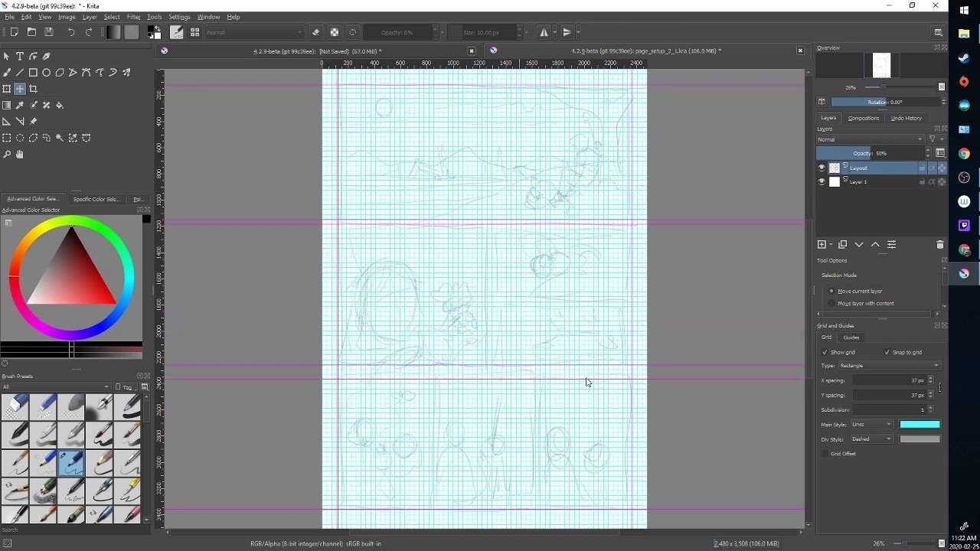
Task: Select the Multibrush tool
Action: [126, 73]
